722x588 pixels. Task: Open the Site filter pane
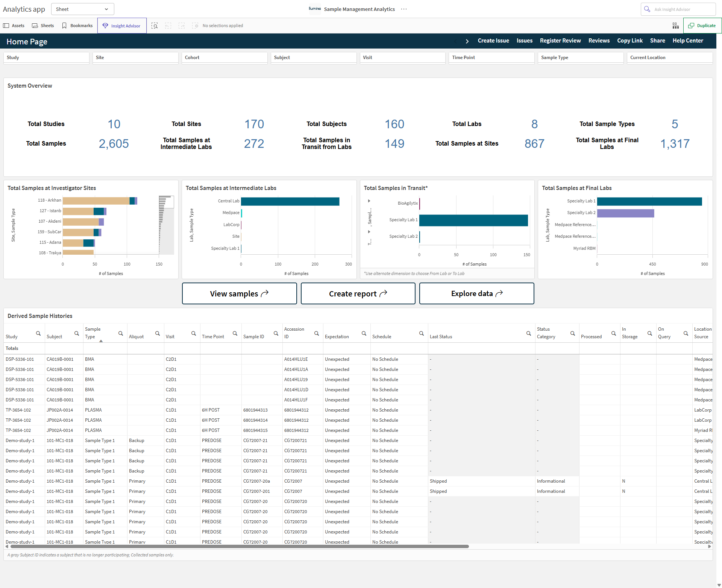135,58
